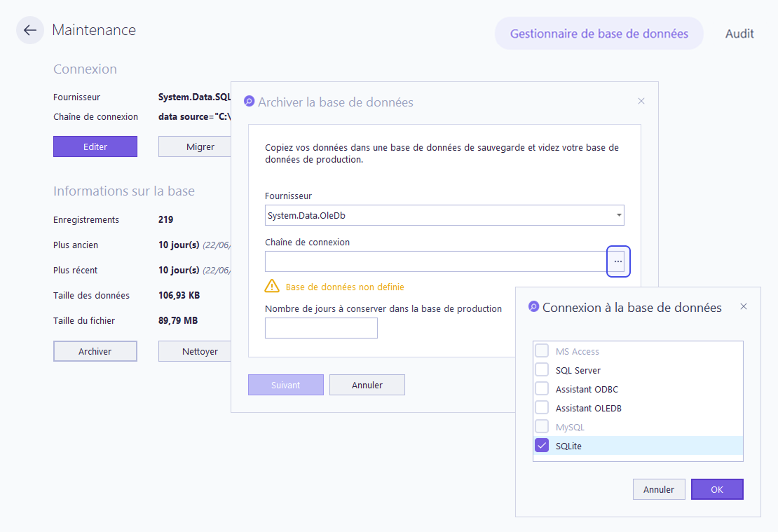Click the data size value 106,93 KB
This screenshot has height=532, width=778.
179,295
